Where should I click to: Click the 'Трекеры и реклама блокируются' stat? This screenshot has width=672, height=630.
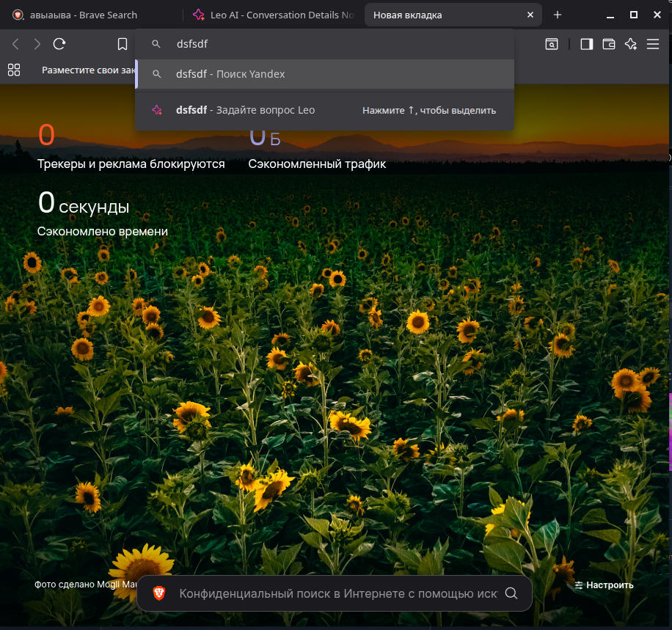tap(131, 164)
